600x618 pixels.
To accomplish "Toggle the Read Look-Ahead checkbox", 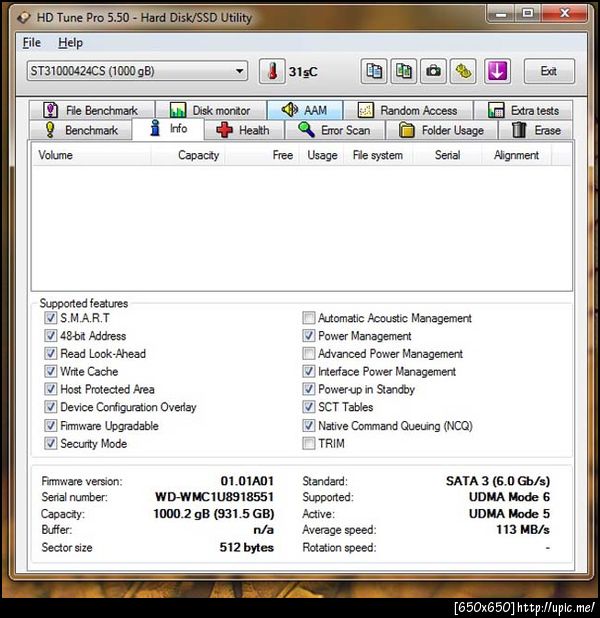I will click(50, 353).
